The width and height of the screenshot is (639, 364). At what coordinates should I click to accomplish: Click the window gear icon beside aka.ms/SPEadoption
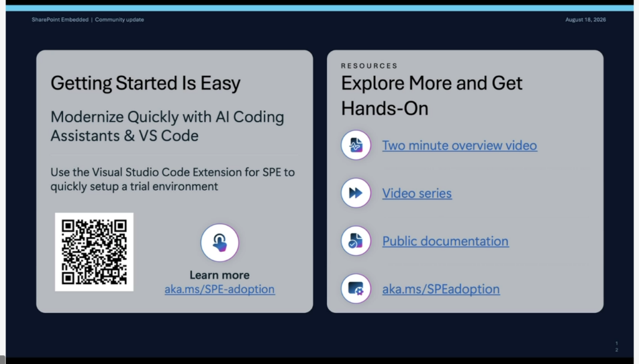[356, 289]
